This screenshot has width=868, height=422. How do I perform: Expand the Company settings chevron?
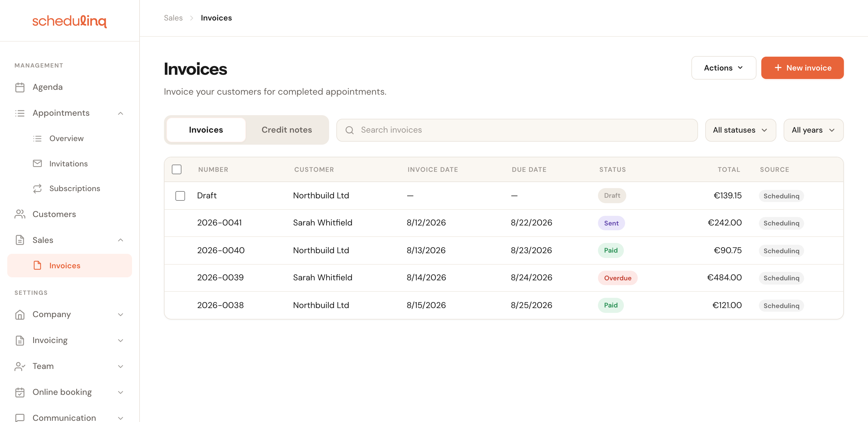click(x=121, y=314)
